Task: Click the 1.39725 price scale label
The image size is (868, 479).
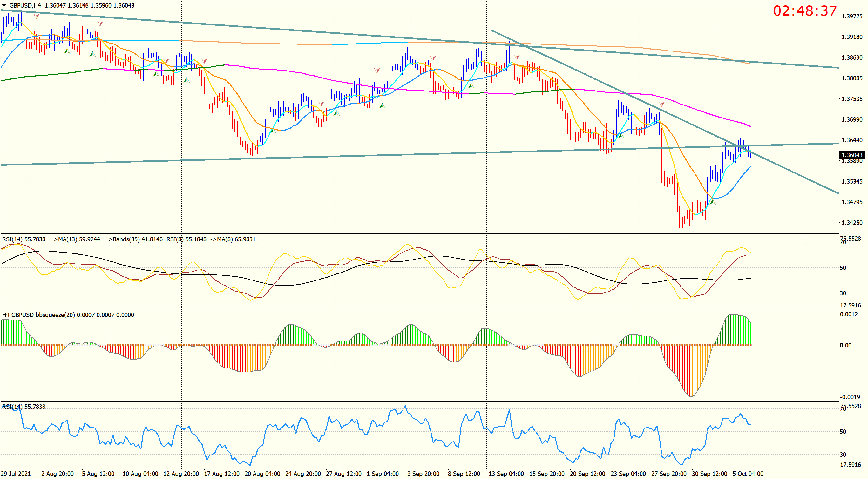Action: pyautogui.click(x=852, y=16)
